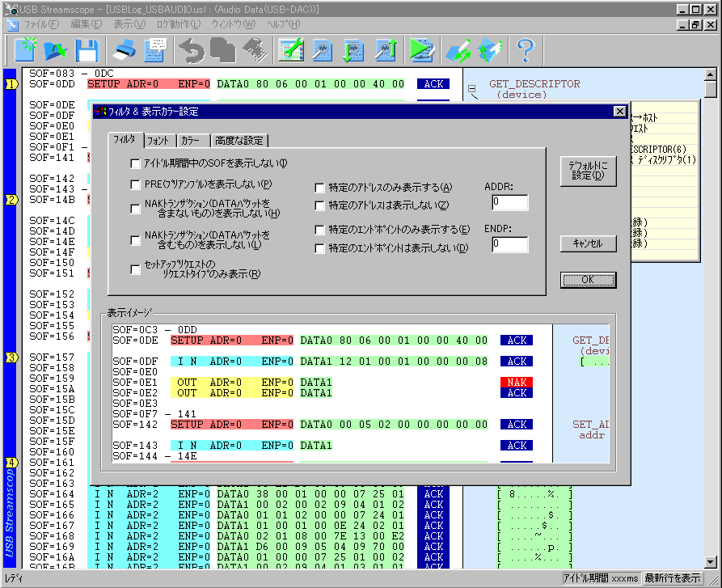Click the キャンセル button

588,243
